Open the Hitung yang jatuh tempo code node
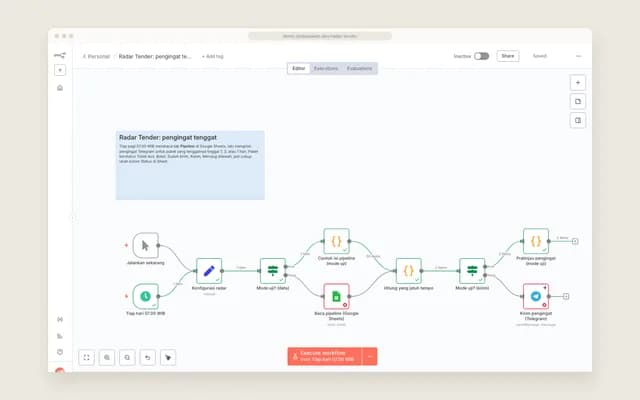 tap(409, 271)
